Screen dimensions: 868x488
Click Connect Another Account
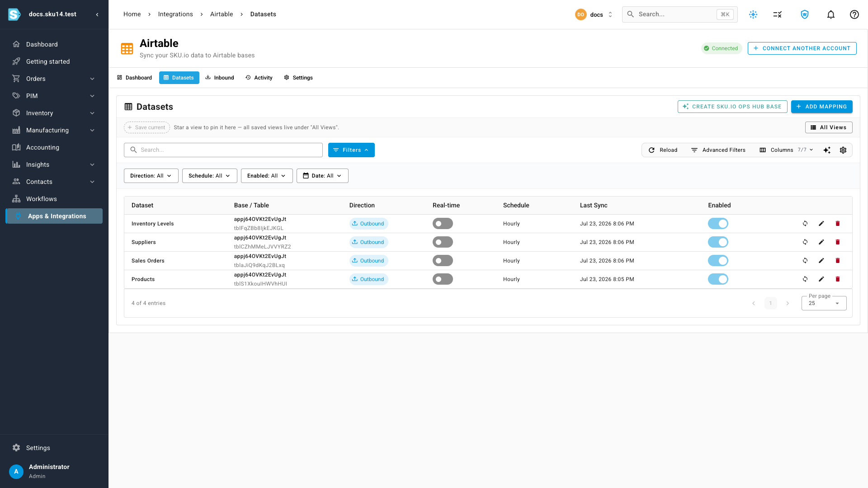click(802, 48)
